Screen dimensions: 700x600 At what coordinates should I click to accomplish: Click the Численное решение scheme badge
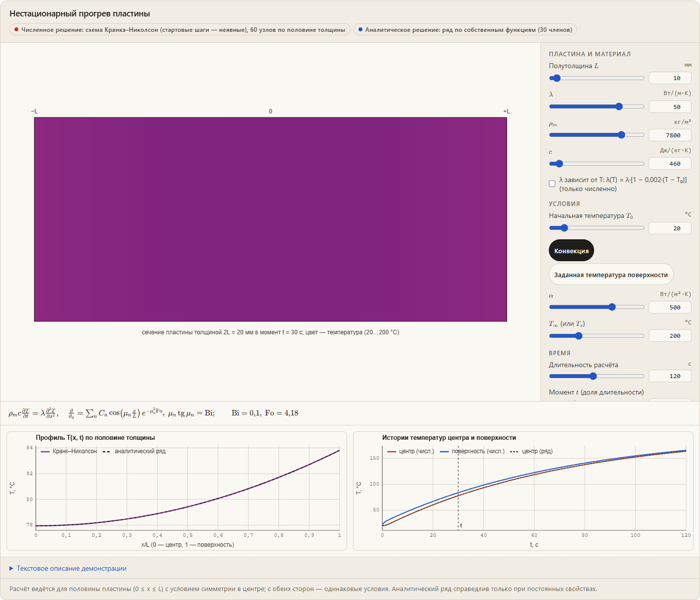[180, 30]
